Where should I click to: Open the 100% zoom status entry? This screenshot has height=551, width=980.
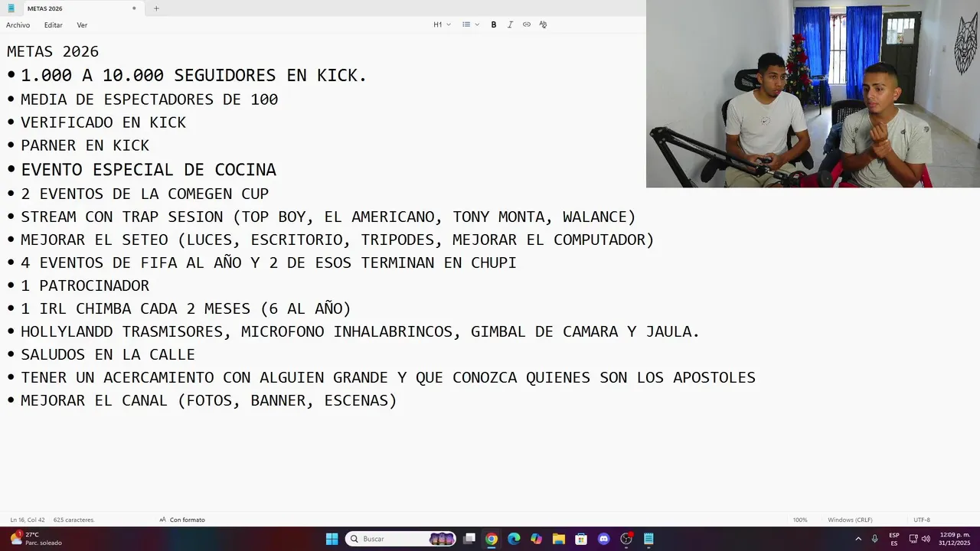coord(800,520)
